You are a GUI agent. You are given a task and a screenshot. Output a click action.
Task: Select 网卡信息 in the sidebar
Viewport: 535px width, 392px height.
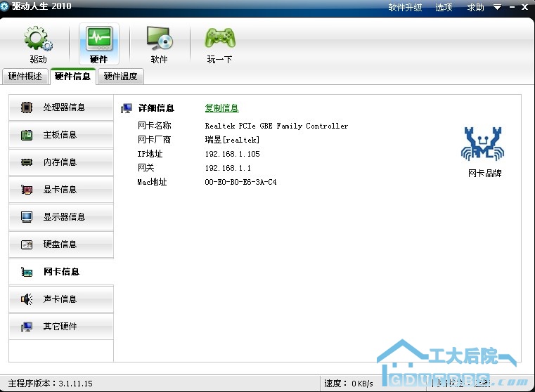tap(61, 272)
